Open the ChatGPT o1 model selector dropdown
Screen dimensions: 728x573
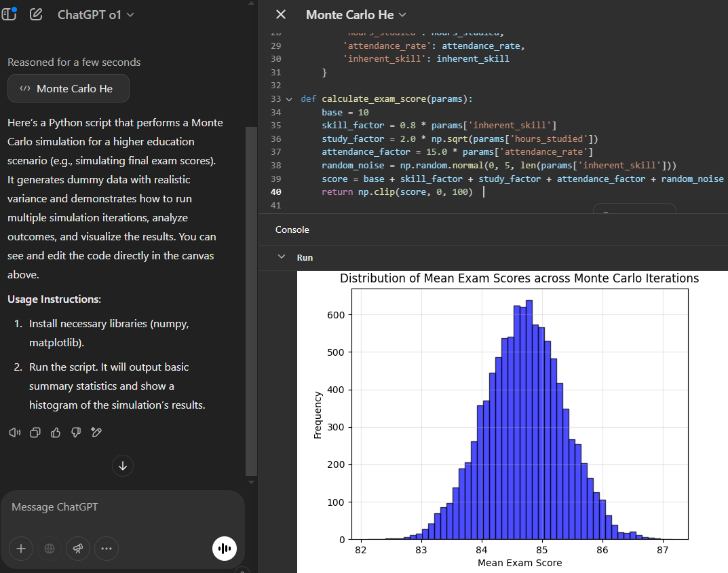tap(96, 14)
